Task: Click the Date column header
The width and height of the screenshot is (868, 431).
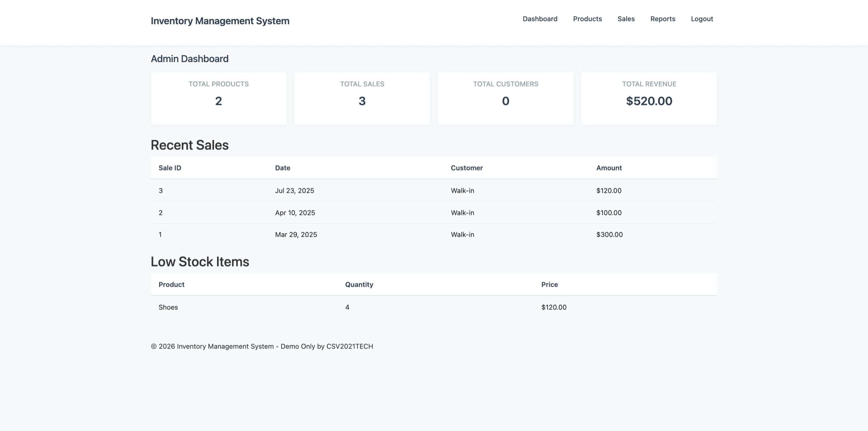Action: [282, 168]
